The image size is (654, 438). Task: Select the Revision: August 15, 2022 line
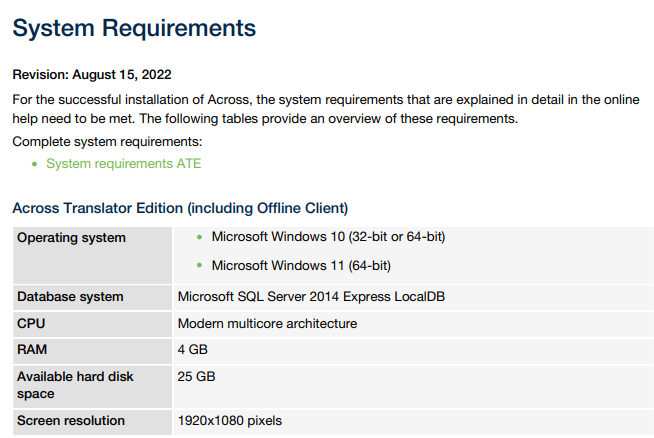[x=92, y=75]
